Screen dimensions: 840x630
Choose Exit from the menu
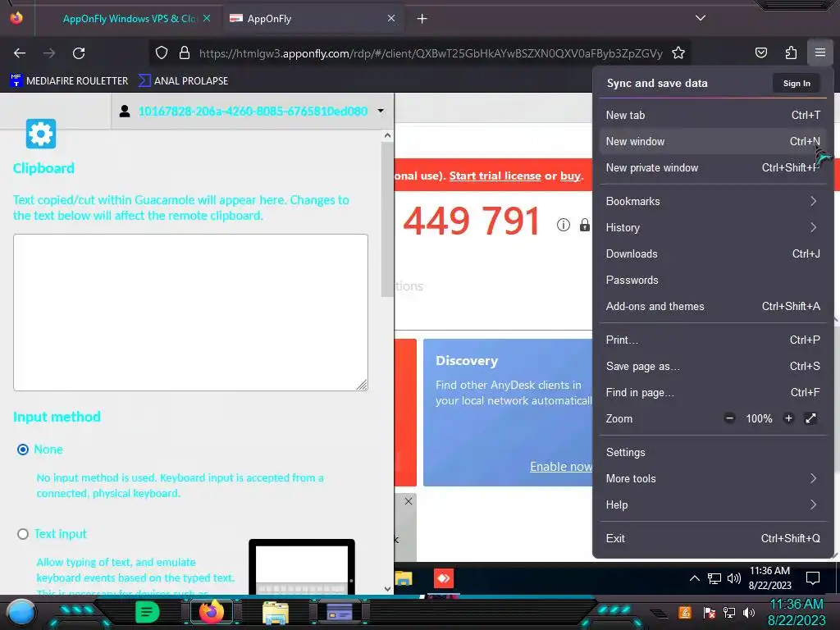tap(713, 539)
